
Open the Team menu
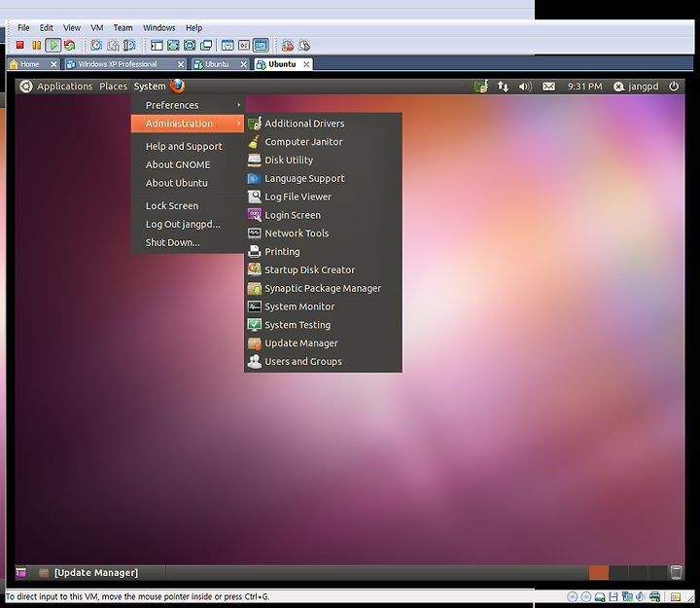122,27
